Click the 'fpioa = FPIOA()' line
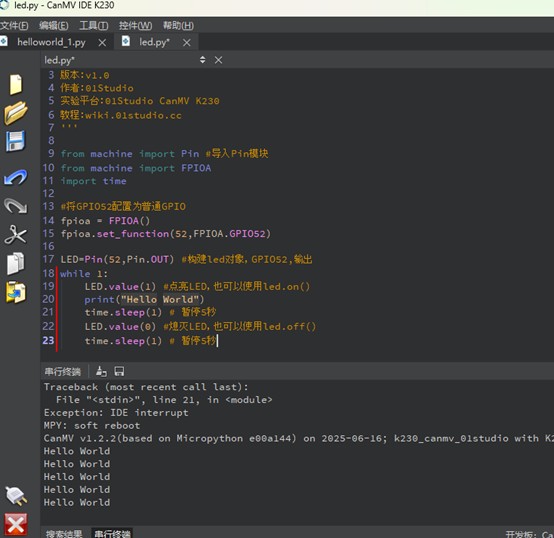Image resolution: width=554 pixels, height=538 pixels. click(105, 221)
